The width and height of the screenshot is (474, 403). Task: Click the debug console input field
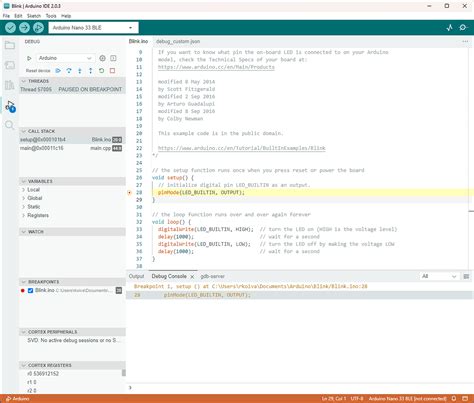coord(300,388)
